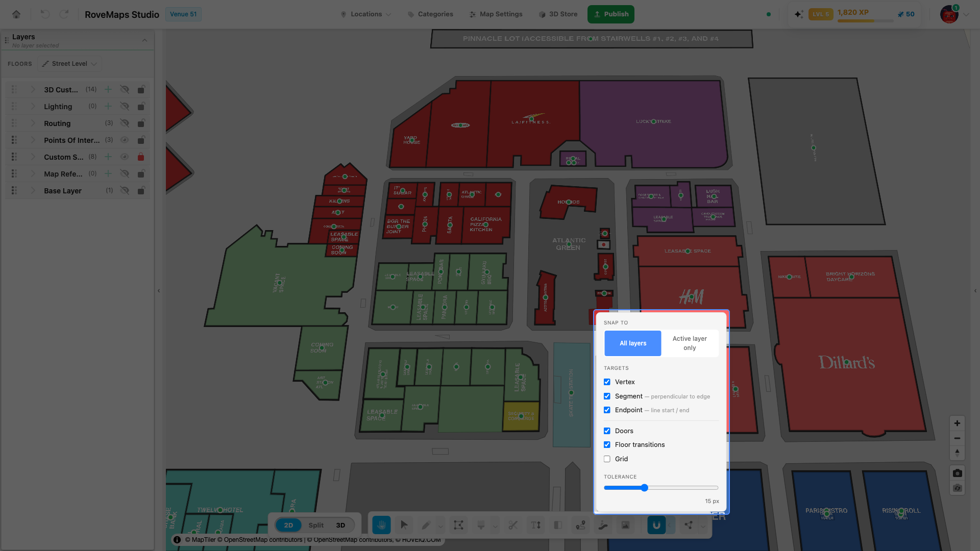Select the text tool in toolbar

(x=535, y=525)
